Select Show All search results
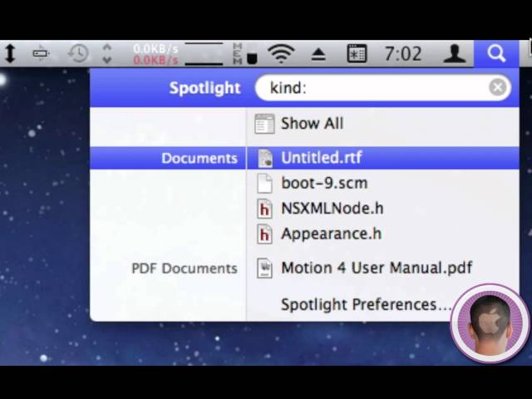 312,124
